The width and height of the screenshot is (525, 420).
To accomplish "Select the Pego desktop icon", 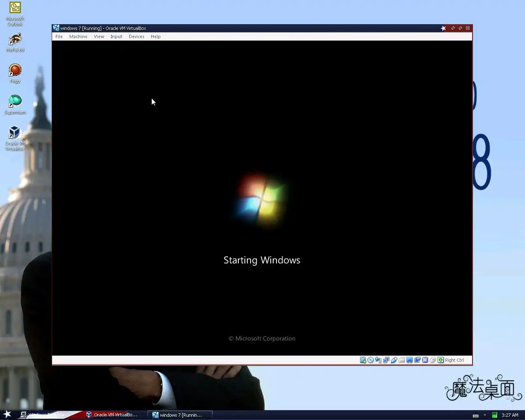I will pos(15,74).
